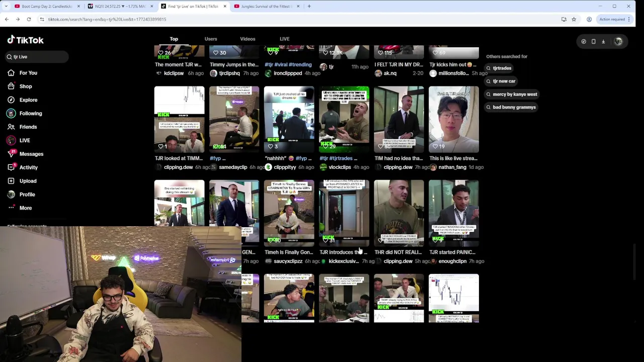This screenshot has width=644, height=362.
Task: Open 'This is like live strea...' video thumbnail
Action: pyautogui.click(x=454, y=119)
